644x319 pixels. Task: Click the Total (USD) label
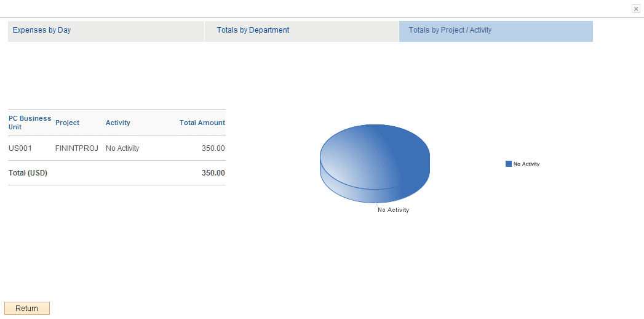click(x=28, y=173)
